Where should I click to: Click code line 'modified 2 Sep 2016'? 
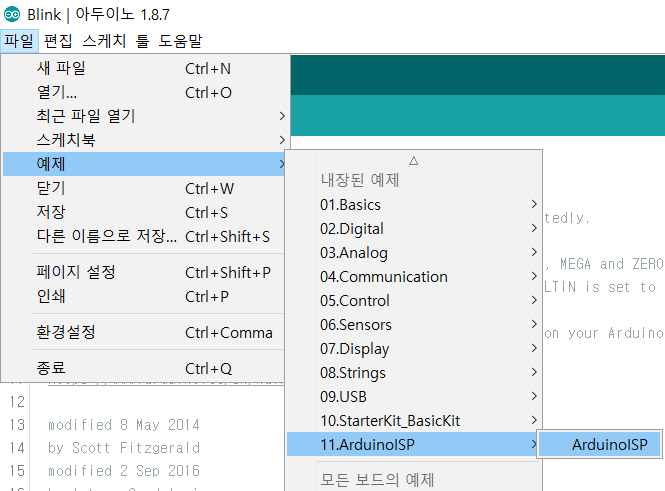123,471
